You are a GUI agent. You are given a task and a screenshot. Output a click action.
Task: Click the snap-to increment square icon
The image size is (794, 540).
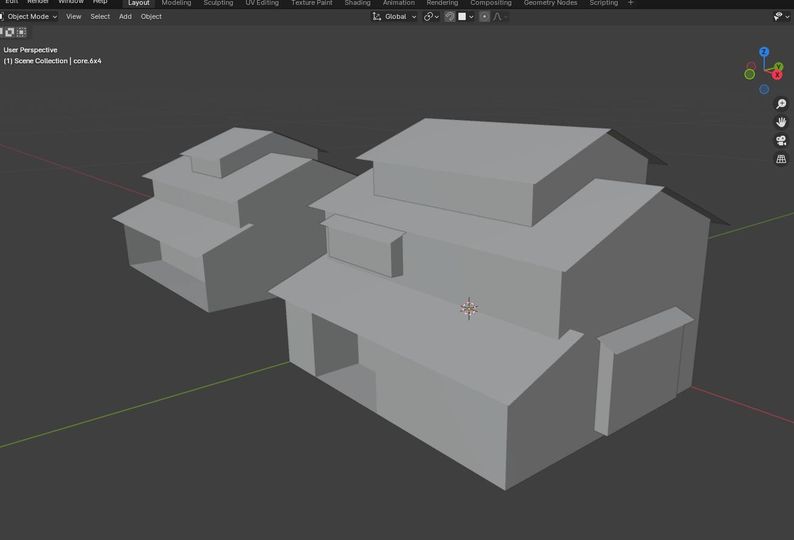coord(462,17)
